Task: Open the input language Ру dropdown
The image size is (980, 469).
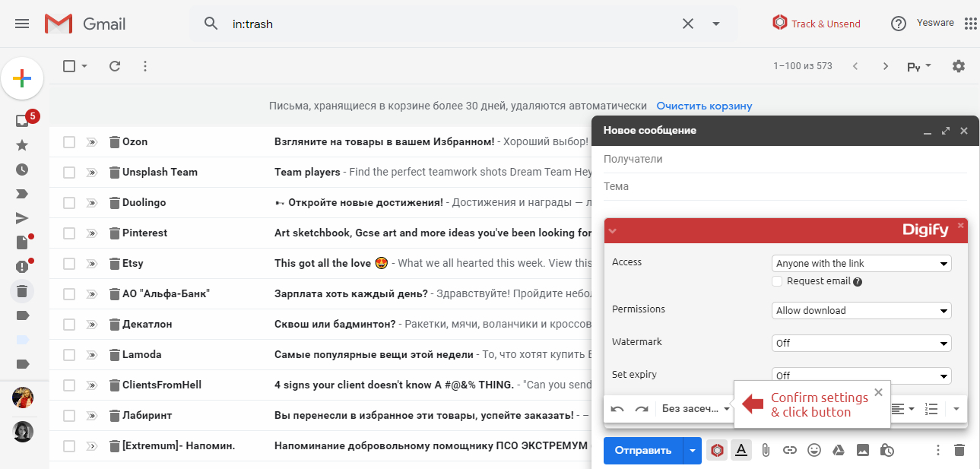Action: click(919, 66)
